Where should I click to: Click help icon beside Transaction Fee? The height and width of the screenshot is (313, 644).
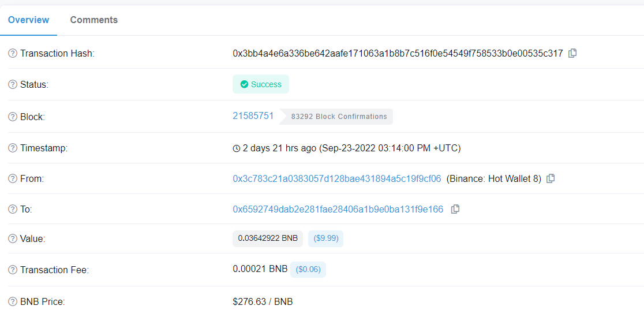[13, 270]
